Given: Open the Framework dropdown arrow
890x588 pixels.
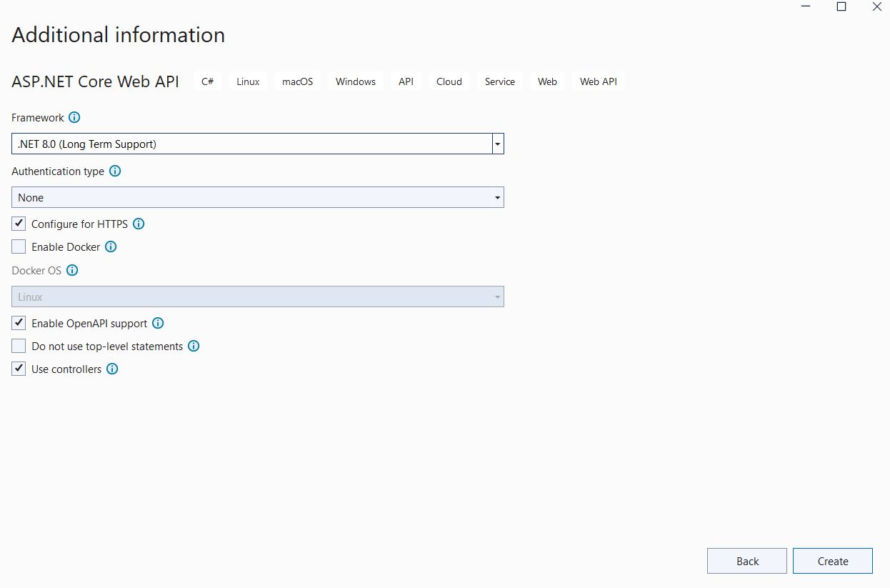Looking at the screenshot, I should [x=498, y=144].
